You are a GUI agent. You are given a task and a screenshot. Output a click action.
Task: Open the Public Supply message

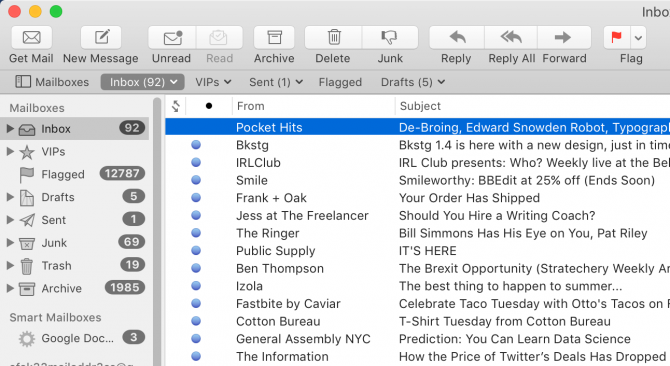417,250
